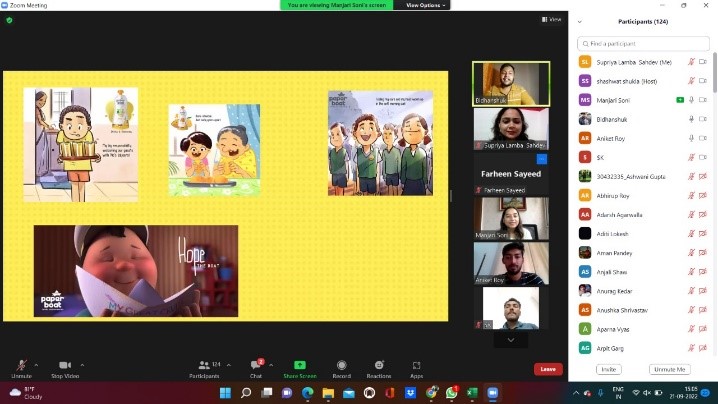This screenshot has height=404, width=718.
Task: Select participant Anushka Shrivastav
Action: pyautogui.click(x=643, y=310)
